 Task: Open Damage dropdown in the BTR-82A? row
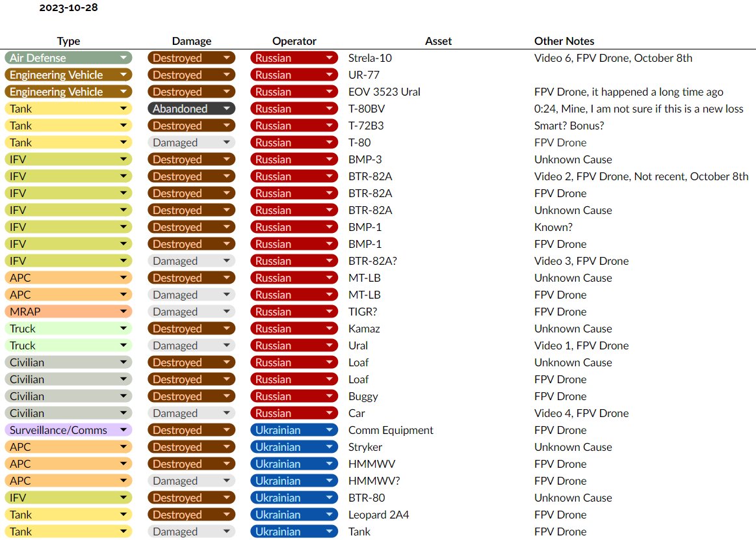[191, 261]
